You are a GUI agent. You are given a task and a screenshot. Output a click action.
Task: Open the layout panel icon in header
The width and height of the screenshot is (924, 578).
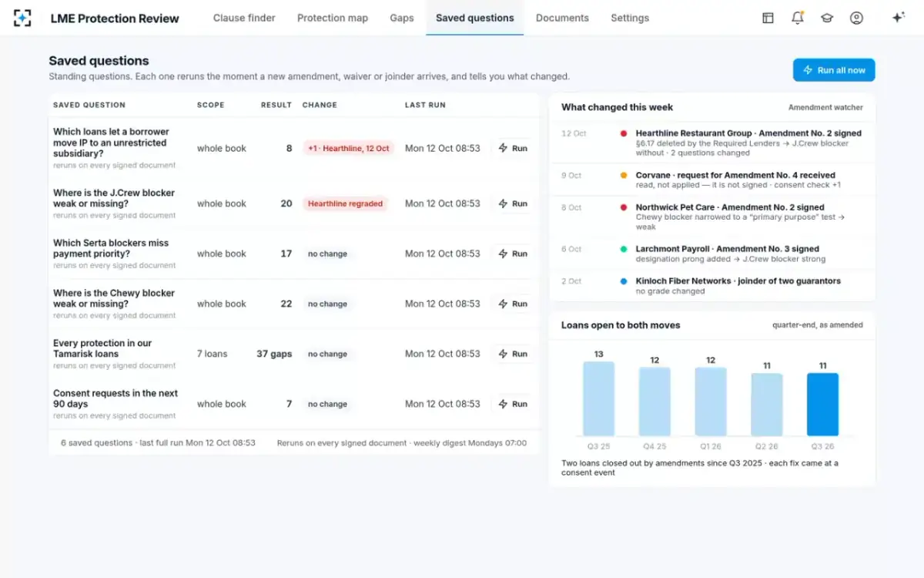click(x=768, y=18)
